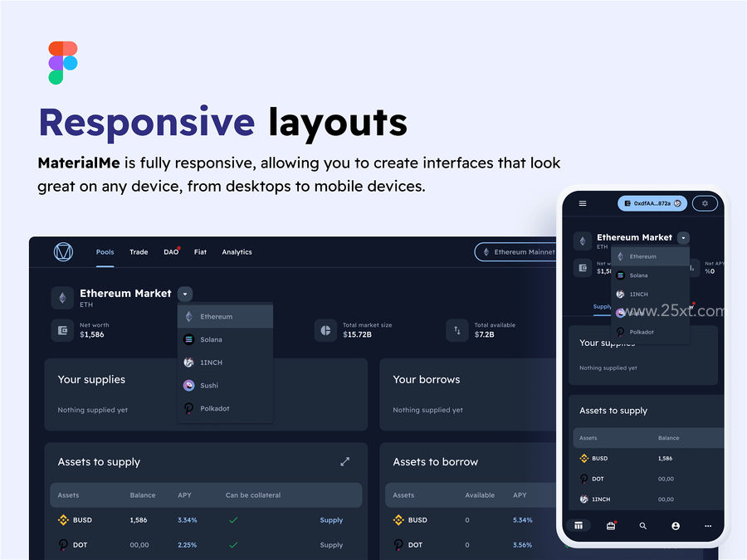Pick Polkadot in the desktop market list
This screenshot has width=747, height=560.
[x=225, y=408]
